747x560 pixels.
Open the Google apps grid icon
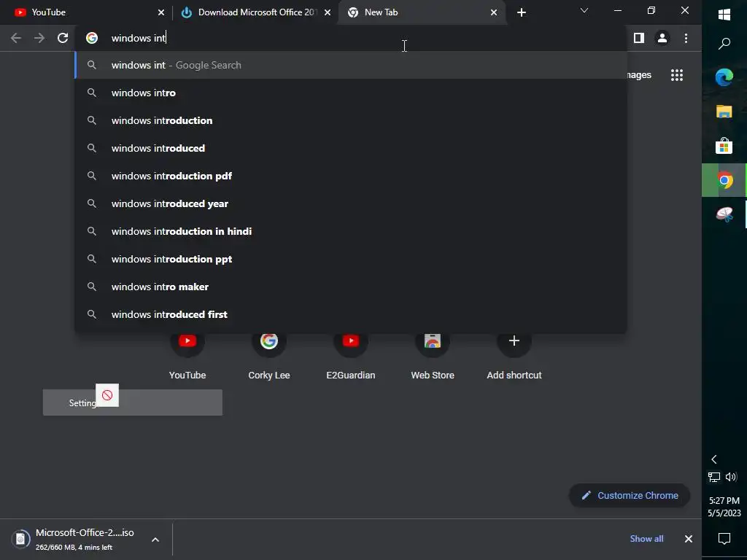click(x=677, y=75)
